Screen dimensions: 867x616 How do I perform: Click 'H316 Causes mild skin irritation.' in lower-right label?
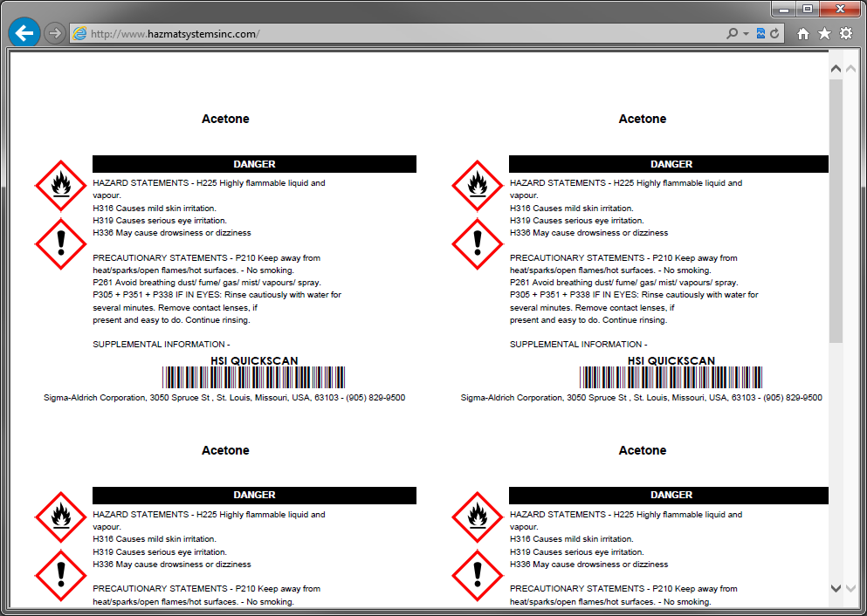[x=572, y=539]
